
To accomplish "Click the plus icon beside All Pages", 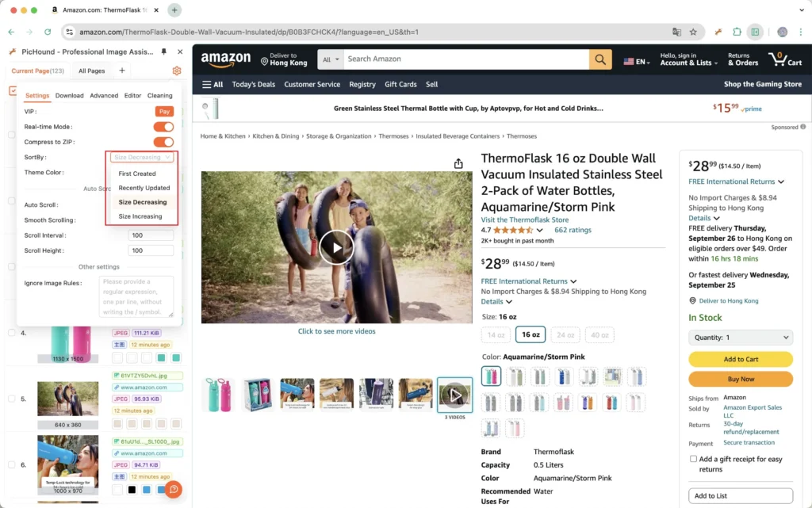I will [x=122, y=71].
